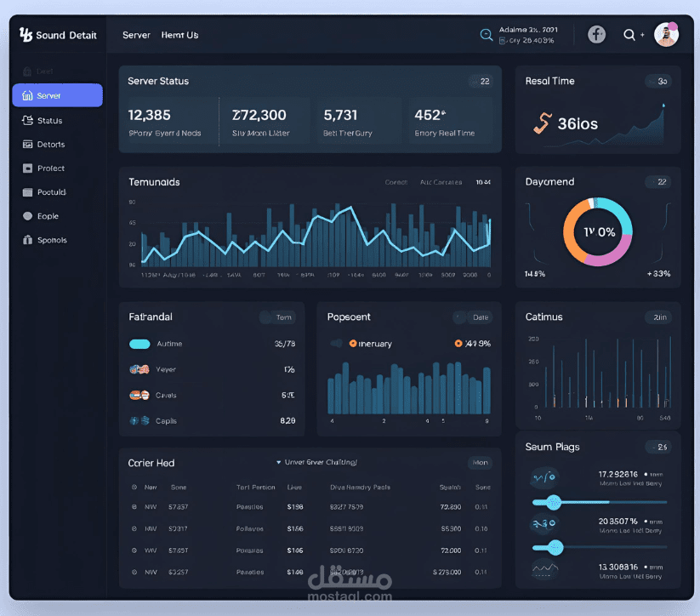The height and width of the screenshot is (616, 700).
Task: Click the orange icon beside 36ios
Action: 542,123
